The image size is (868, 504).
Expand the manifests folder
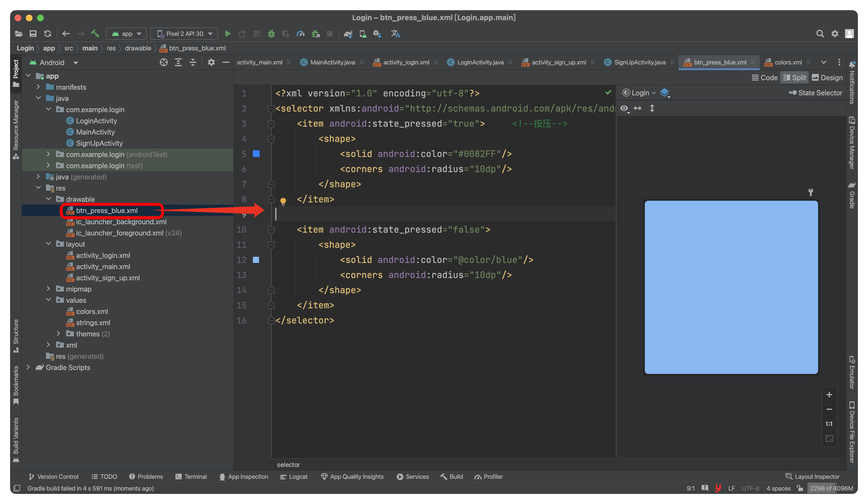(38, 87)
